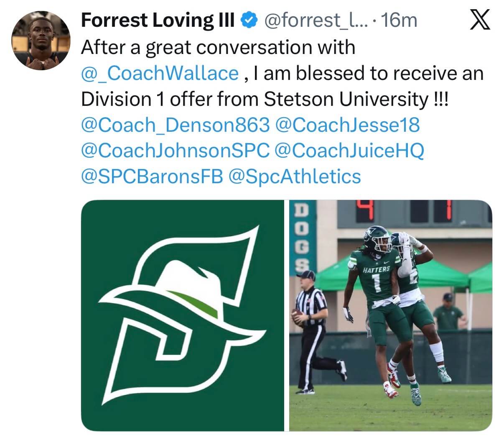Click the X logo icon
Image resolution: width=504 pixels, height=438 pixels.
(479, 20)
